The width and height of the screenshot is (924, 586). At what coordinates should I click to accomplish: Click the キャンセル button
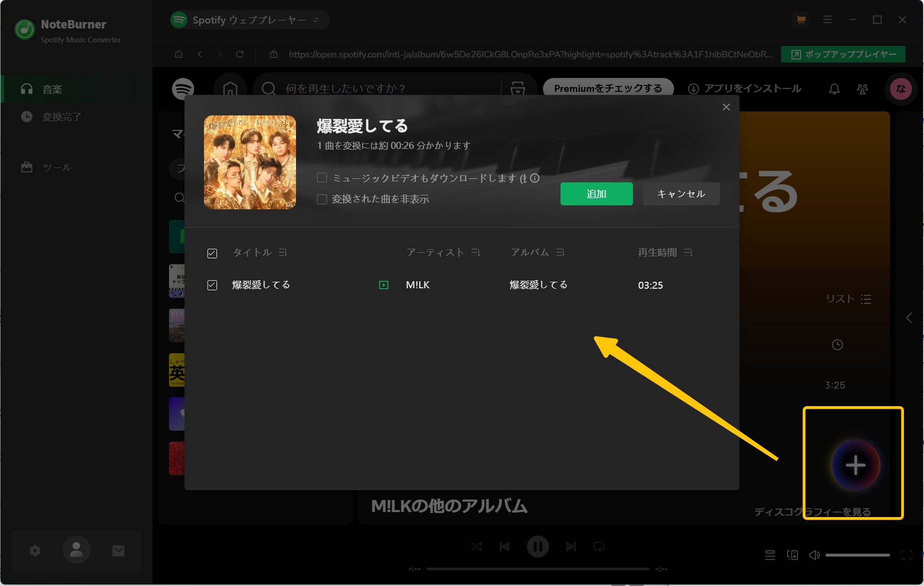pos(681,194)
